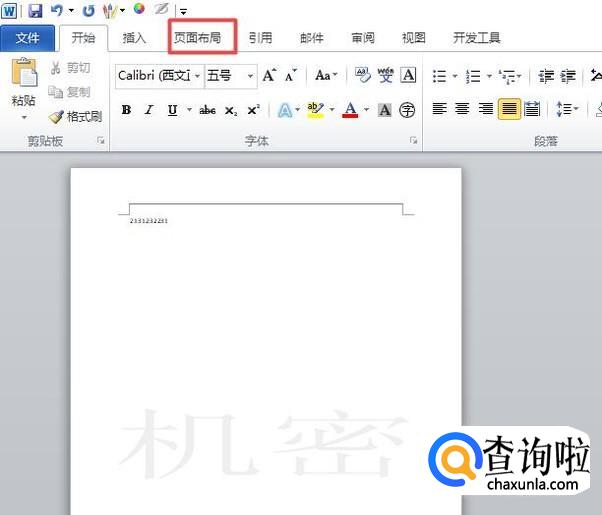Screen dimensions: 602x515
Task: Toggle bold formatting
Action: (126, 110)
